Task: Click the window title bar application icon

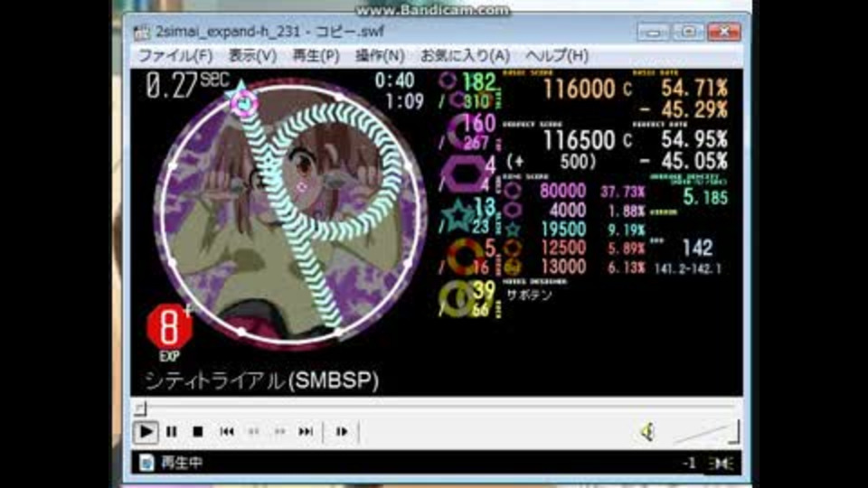Action: coord(142,33)
